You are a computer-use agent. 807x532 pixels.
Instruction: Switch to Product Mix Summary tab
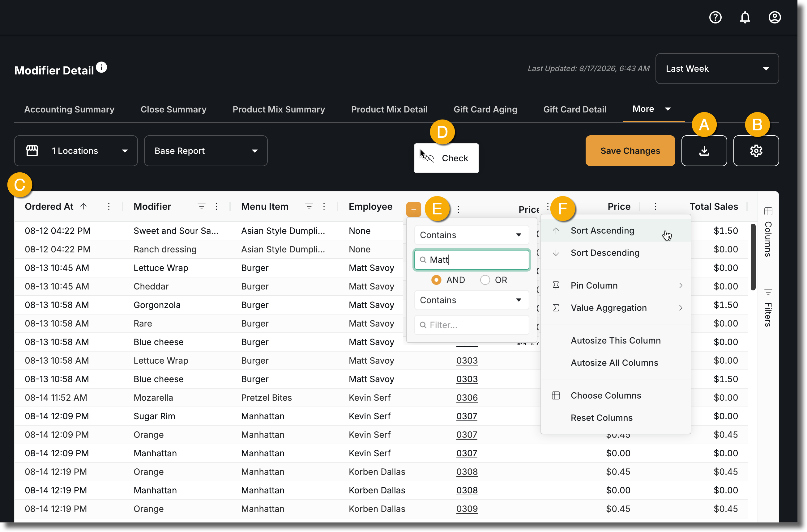tap(279, 109)
